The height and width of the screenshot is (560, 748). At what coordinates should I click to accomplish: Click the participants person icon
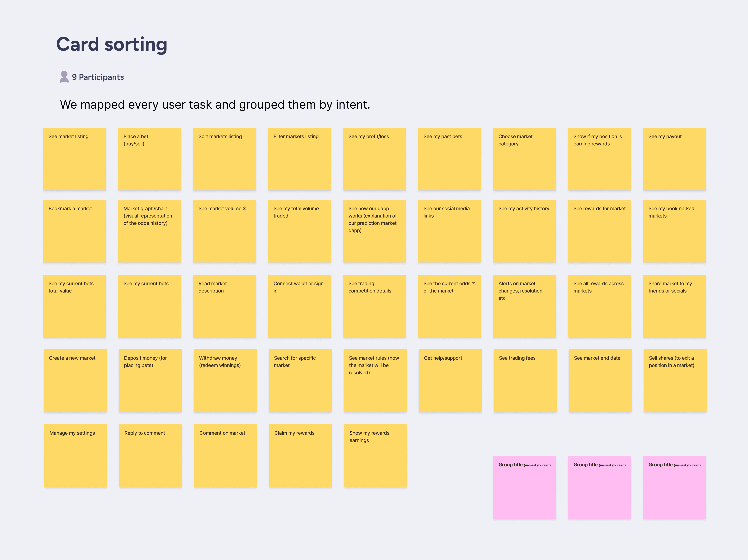pos(64,77)
